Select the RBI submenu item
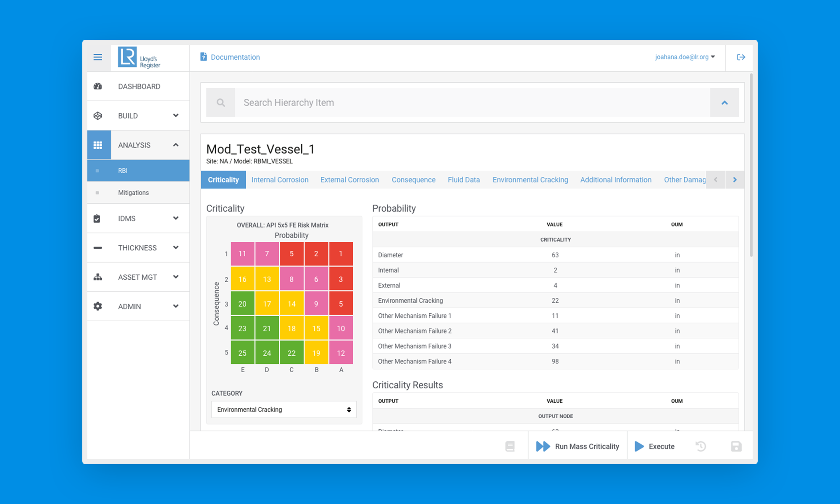This screenshot has height=504, width=840. point(138,171)
